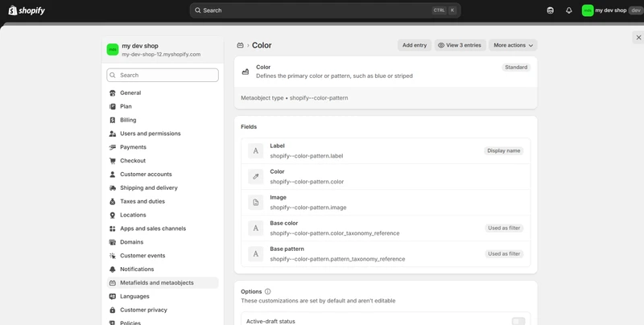
Task: Click the Base pattern field row
Action: (x=386, y=254)
